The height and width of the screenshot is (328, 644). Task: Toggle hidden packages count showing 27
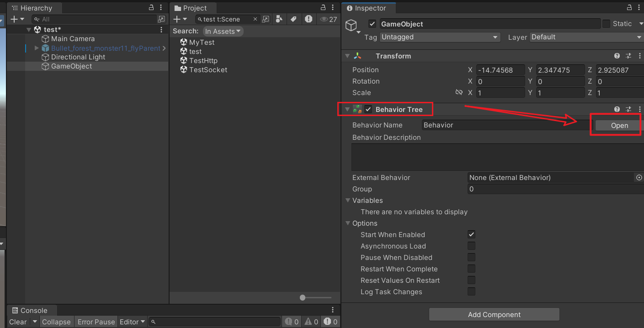(x=329, y=19)
